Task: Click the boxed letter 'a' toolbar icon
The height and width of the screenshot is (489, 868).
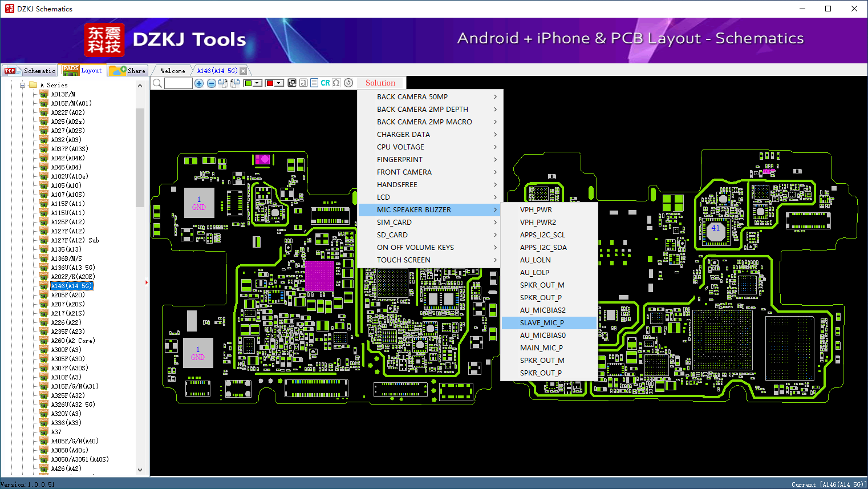Action: (303, 83)
